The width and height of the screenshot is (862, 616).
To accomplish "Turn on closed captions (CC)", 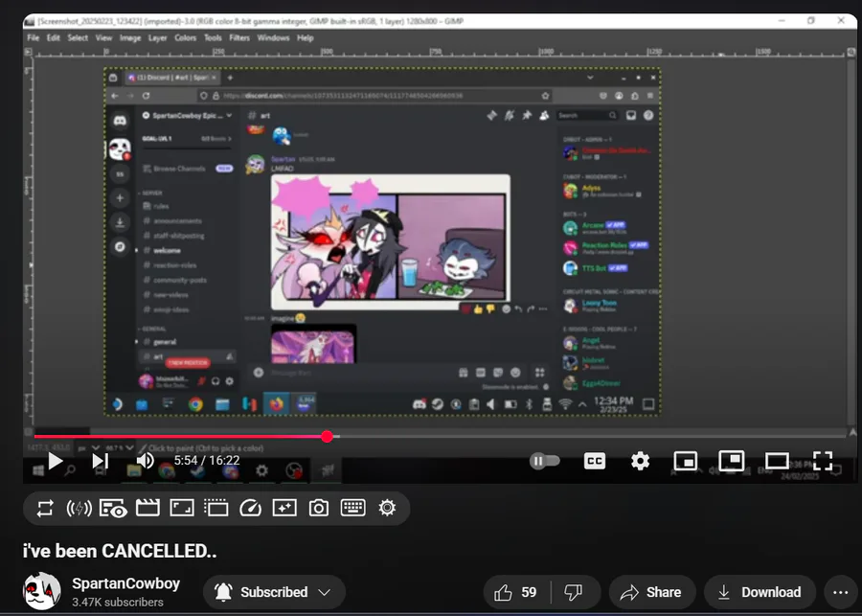I will coord(594,461).
